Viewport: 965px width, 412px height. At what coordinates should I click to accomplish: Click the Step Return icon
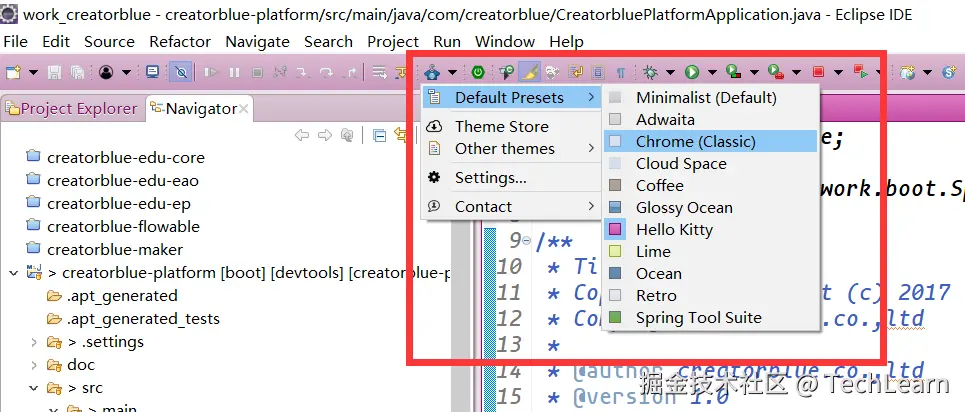coord(350,73)
